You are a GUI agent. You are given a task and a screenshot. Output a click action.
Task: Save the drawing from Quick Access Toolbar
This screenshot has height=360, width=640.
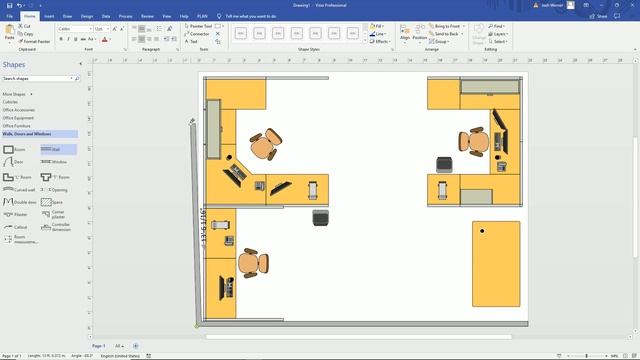pyautogui.click(x=9, y=5)
